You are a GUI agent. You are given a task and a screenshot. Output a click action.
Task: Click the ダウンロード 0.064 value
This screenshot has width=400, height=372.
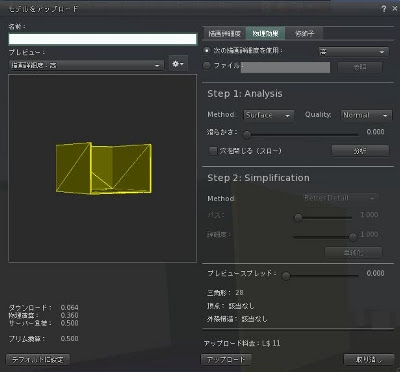[70, 307]
